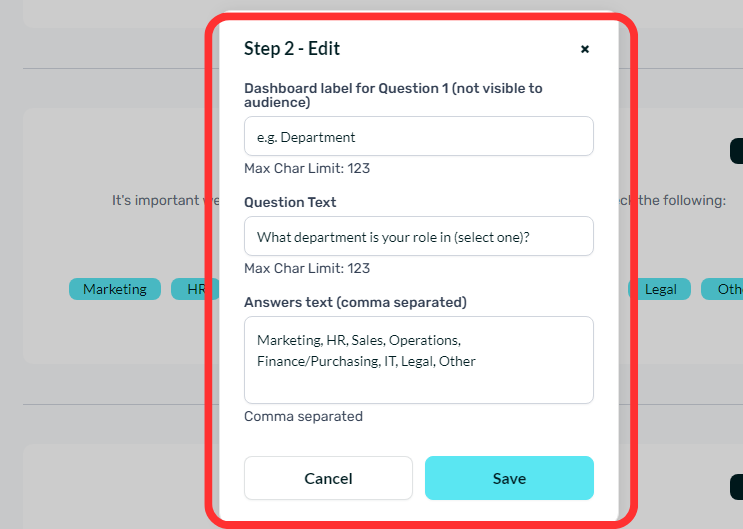Click the Answers text (comma separated) label
Screen dimensions: 743x529
(355, 302)
